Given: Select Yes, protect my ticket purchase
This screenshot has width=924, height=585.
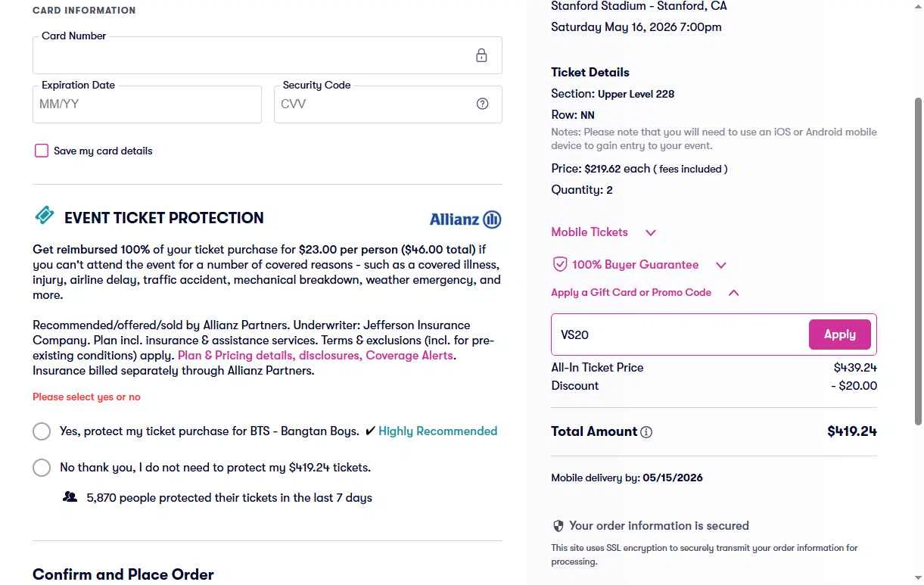Looking at the screenshot, I should click(42, 431).
